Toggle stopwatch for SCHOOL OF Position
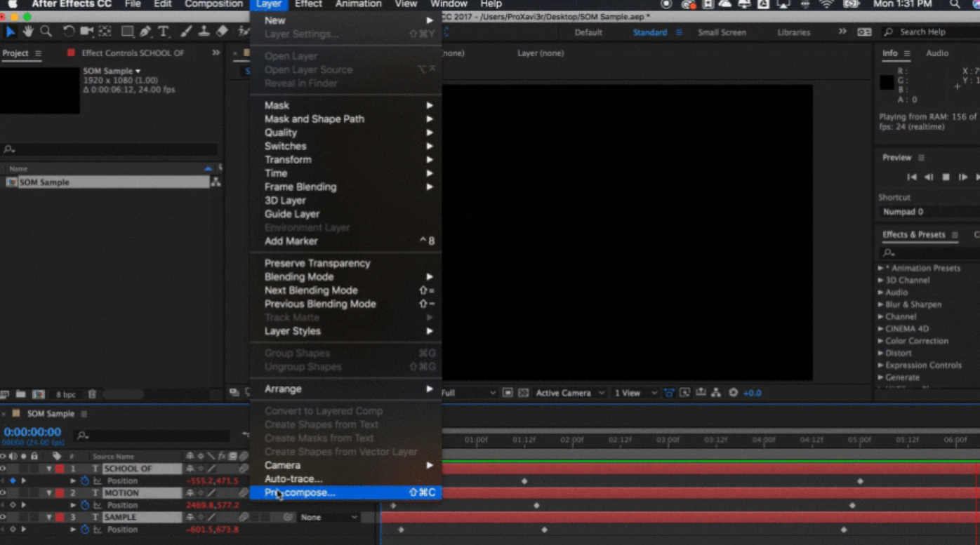This screenshot has width=980, height=545. [x=85, y=481]
